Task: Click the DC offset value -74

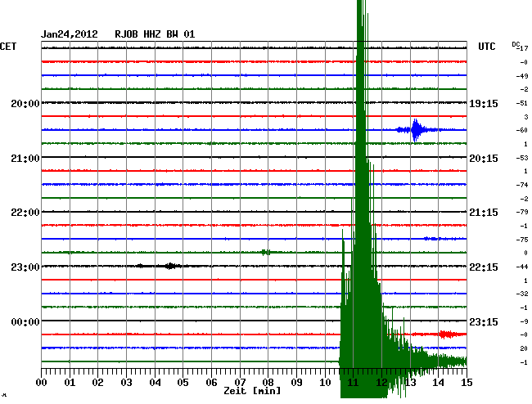Action: (x=522, y=185)
